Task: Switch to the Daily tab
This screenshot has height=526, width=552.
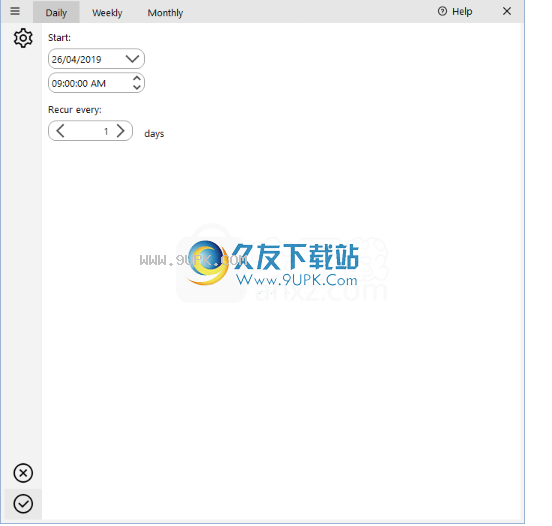Action: [x=56, y=13]
